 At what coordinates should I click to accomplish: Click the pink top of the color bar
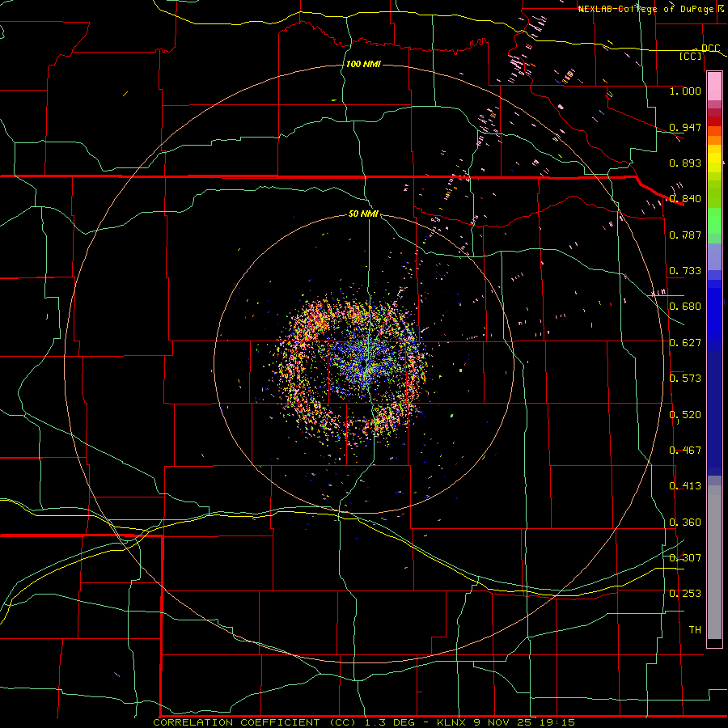click(x=714, y=86)
